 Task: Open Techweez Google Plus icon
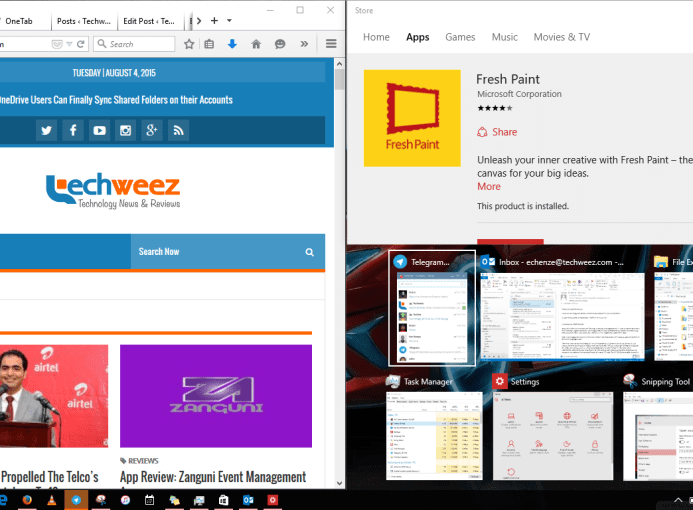[152, 130]
